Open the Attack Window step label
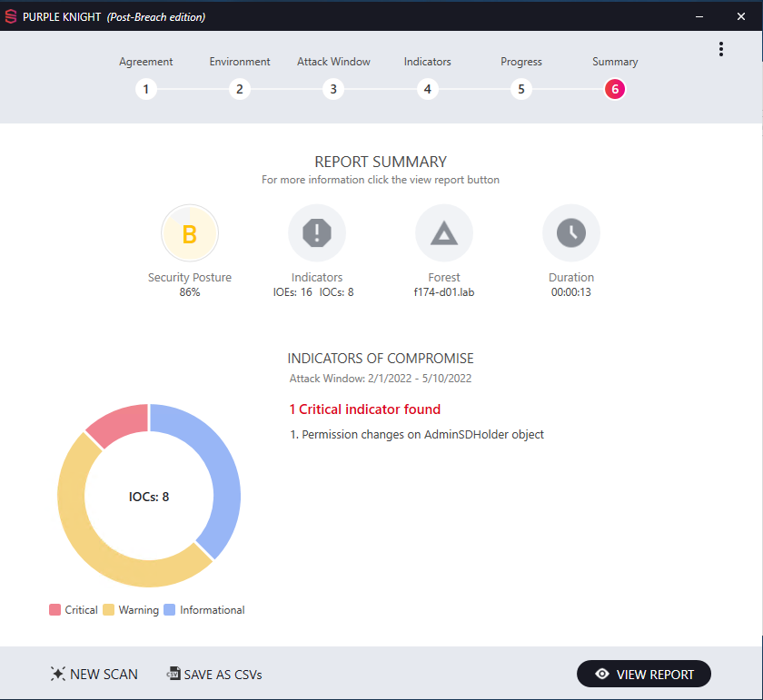The height and width of the screenshot is (700, 763). 334,62
